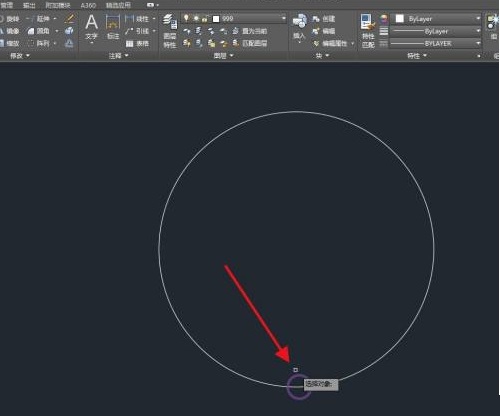The width and height of the screenshot is (500, 416).
Task: Select the 缩放 scale tool
Action: 9,43
